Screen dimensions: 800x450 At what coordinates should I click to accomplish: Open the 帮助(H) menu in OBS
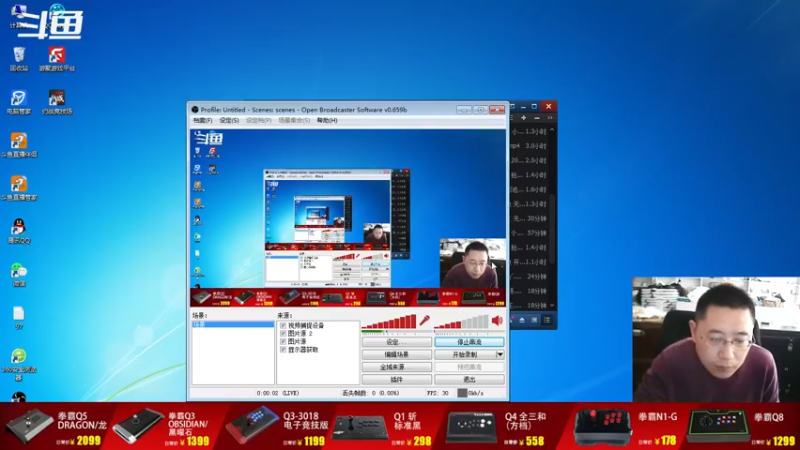pyautogui.click(x=327, y=120)
